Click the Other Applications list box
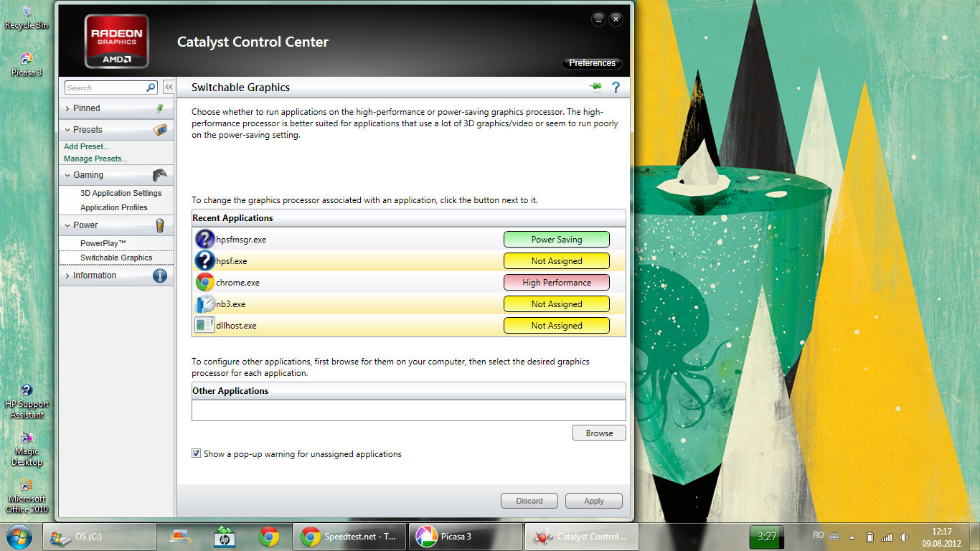 click(x=409, y=410)
